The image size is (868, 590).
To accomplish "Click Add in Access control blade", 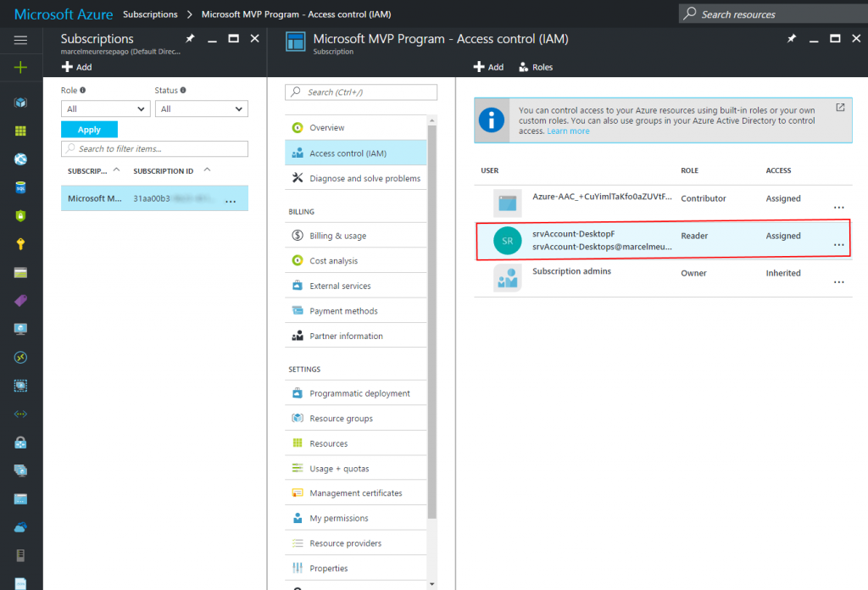I will (x=488, y=67).
